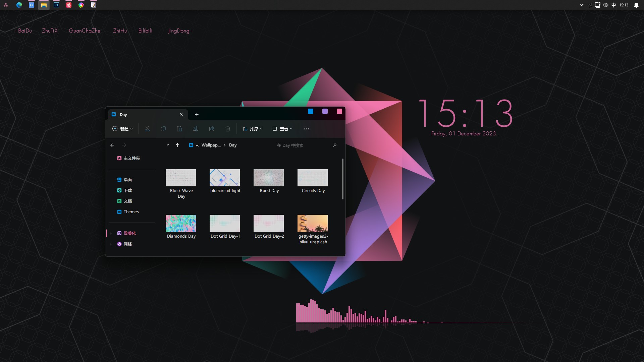Select the Cut icon in the toolbar
This screenshot has width=644, height=362.
(x=147, y=129)
